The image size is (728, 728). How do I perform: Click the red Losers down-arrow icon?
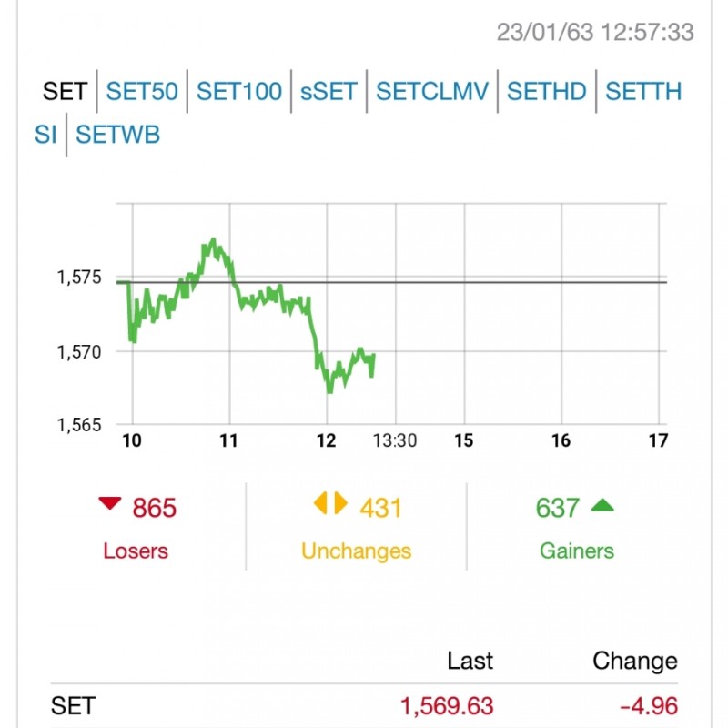[110, 503]
